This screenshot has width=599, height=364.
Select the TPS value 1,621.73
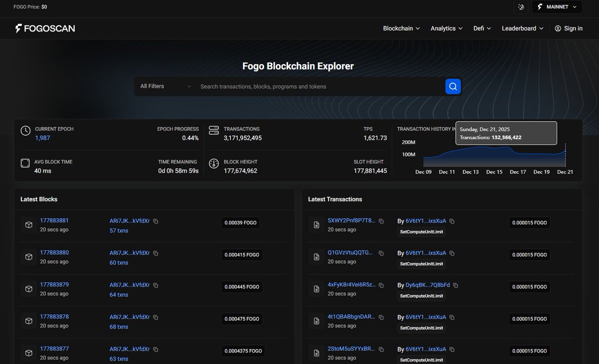point(375,138)
